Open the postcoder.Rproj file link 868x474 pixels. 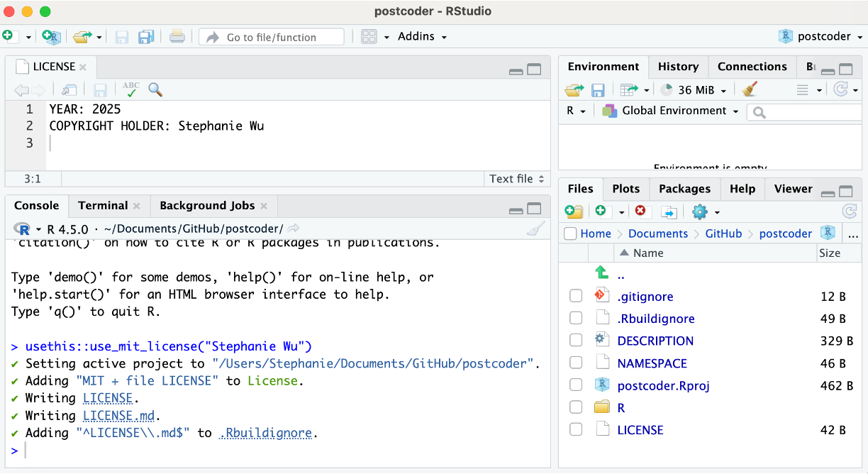(664, 385)
